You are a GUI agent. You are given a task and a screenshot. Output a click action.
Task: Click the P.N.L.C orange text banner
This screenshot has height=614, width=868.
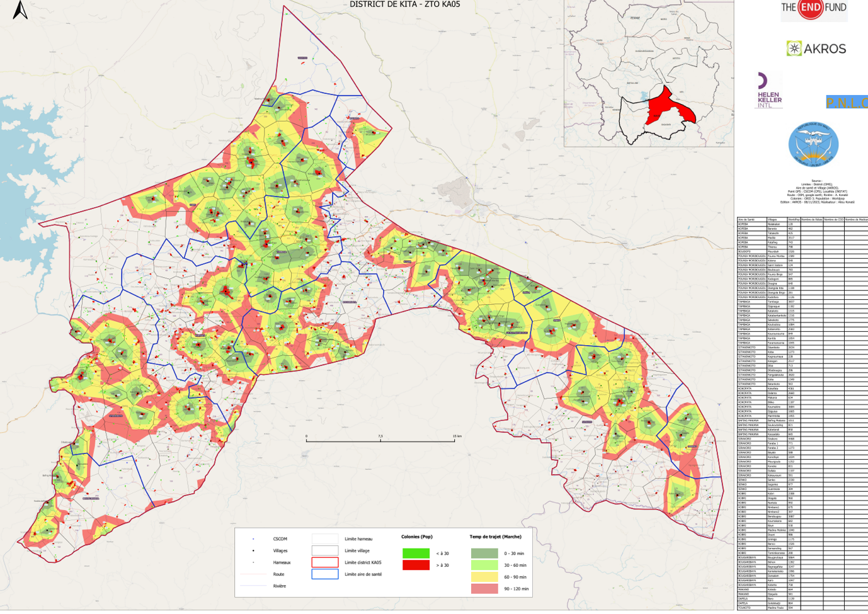click(847, 103)
